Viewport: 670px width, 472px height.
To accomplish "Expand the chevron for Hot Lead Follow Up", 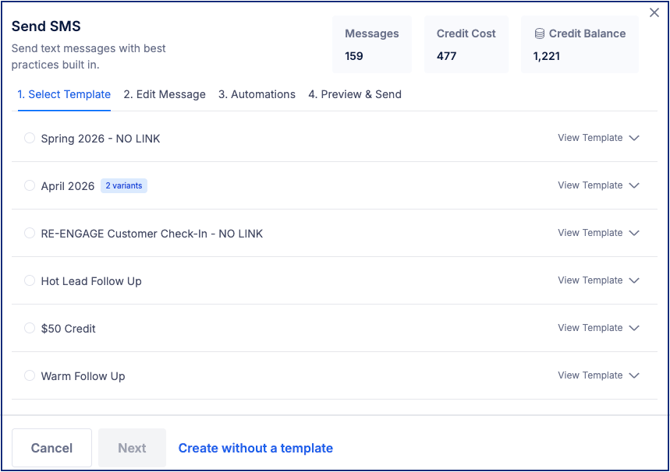I will (x=634, y=280).
